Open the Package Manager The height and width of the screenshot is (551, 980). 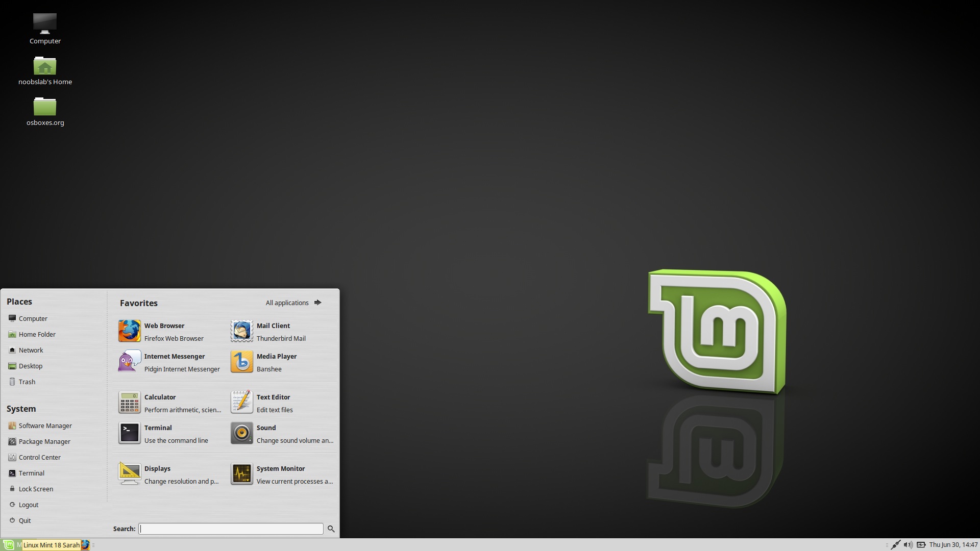pyautogui.click(x=44, y=441)
